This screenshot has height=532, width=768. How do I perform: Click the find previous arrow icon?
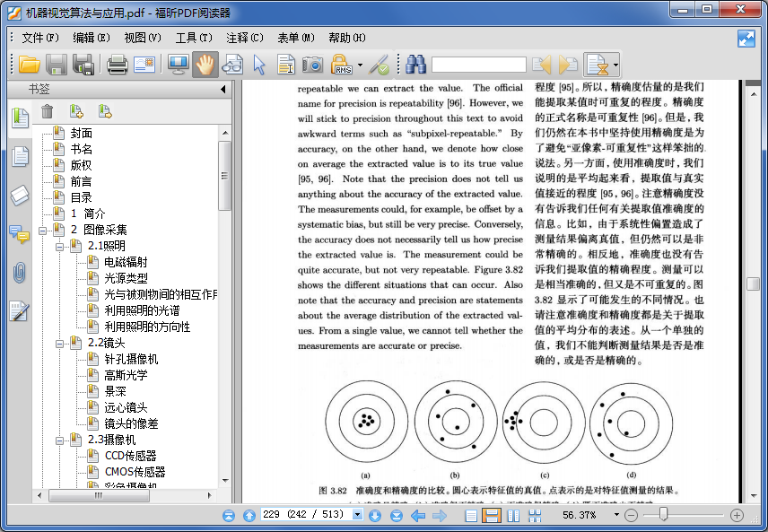(542, 65)
